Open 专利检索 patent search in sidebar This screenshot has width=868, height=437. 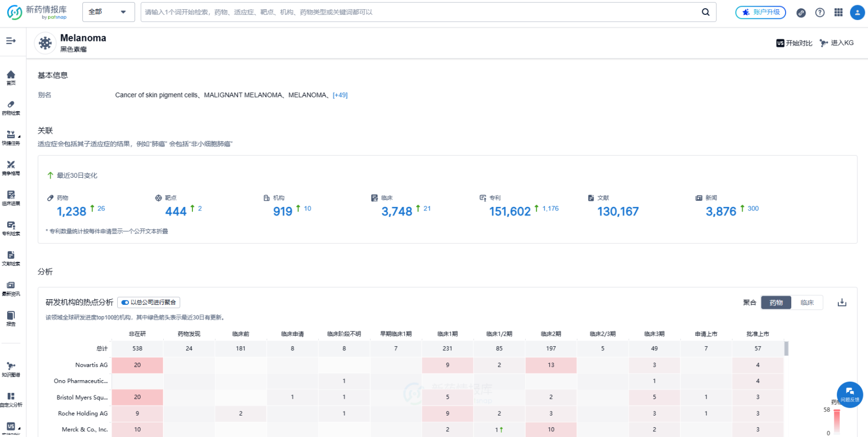click(11, 228)
